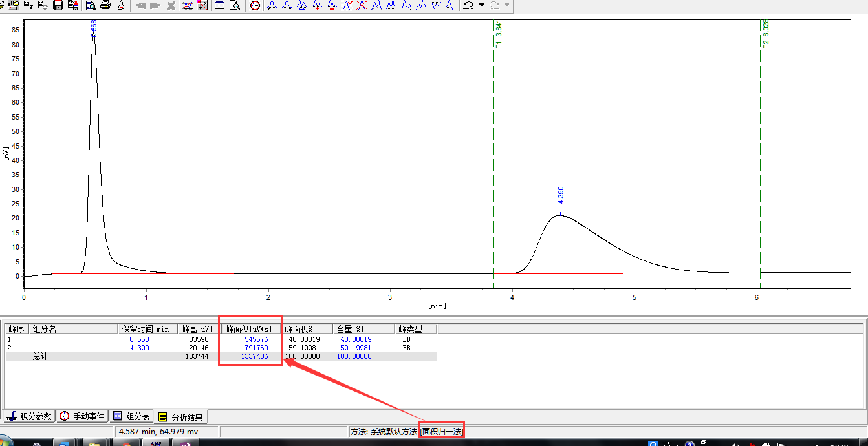Click the T1 3.841 green marker line

click(x=493, y=162)
